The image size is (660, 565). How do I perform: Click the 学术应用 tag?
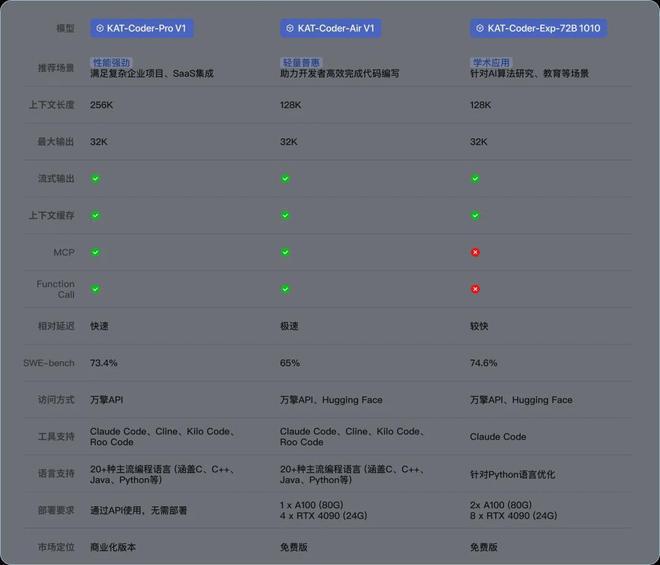(491, 63)
